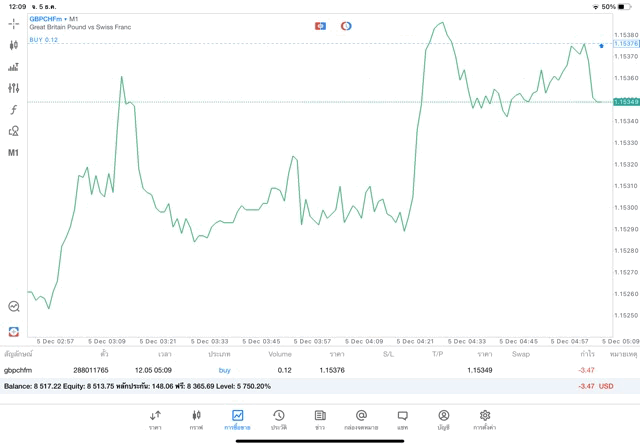Select the open time 12.05 05:09
Image resolution: width=640 pixels, height=447 pixels.
(153, 370)
